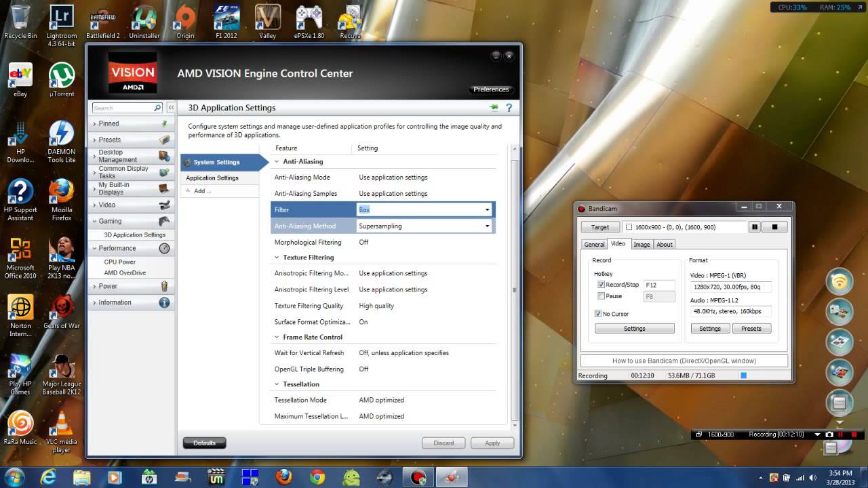Open Chrome from the taskbar

[x=317, y=477]
